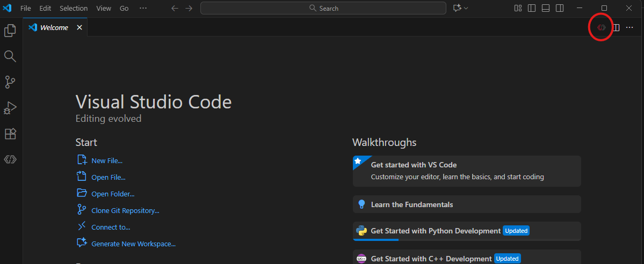Open Customize Layout from title bar
This screenshot has width=644, height=264.
[x=518, y=8]
